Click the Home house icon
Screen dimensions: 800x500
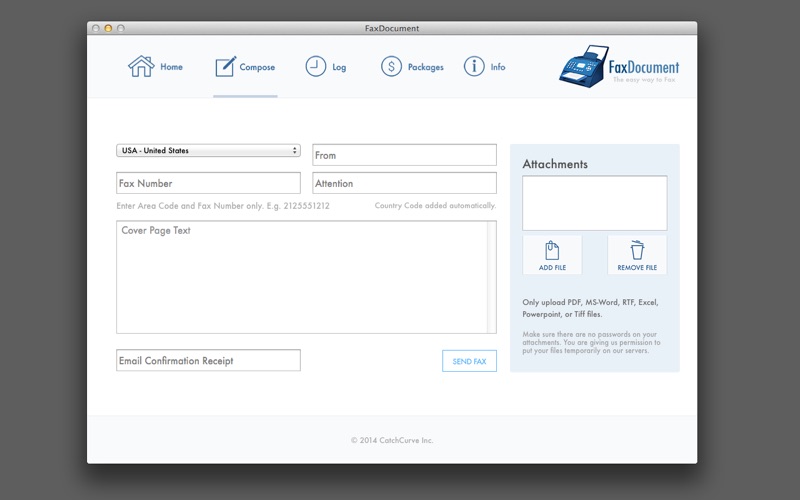141,66
